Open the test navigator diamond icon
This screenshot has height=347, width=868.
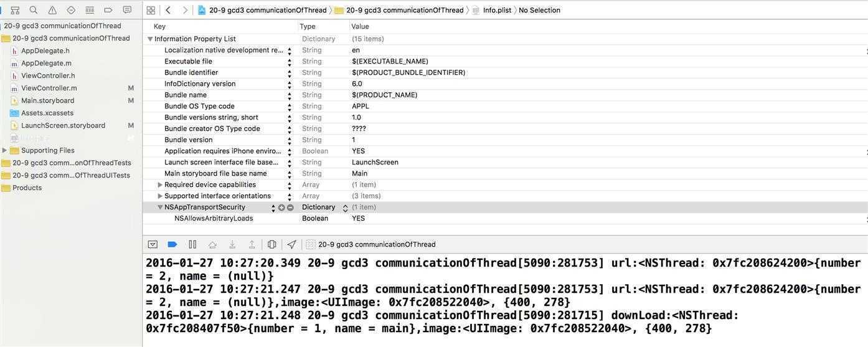(71, 10)
